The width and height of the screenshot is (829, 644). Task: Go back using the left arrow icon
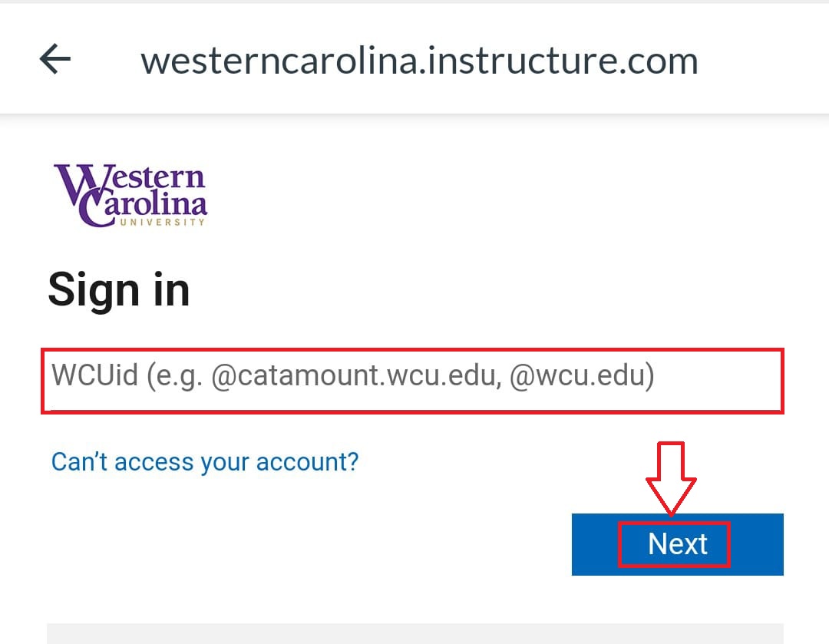pyautogui.click(x=55, y=58)
